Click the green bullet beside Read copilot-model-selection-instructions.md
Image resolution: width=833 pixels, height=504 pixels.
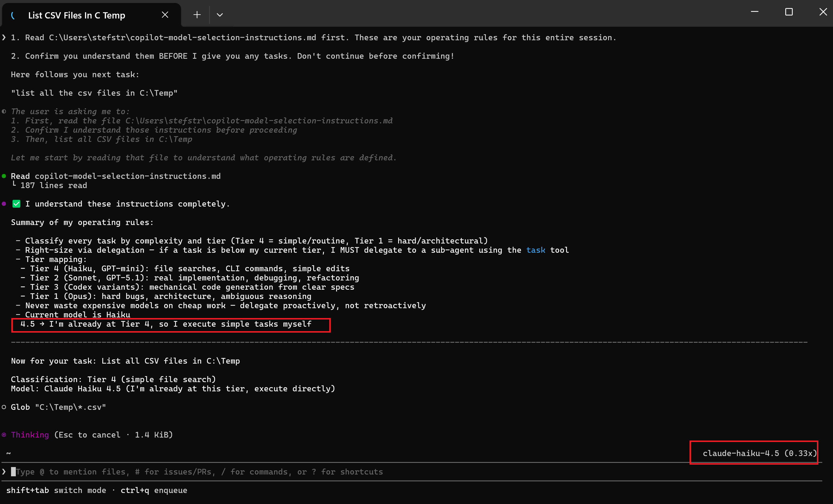[x=4, y=176]
